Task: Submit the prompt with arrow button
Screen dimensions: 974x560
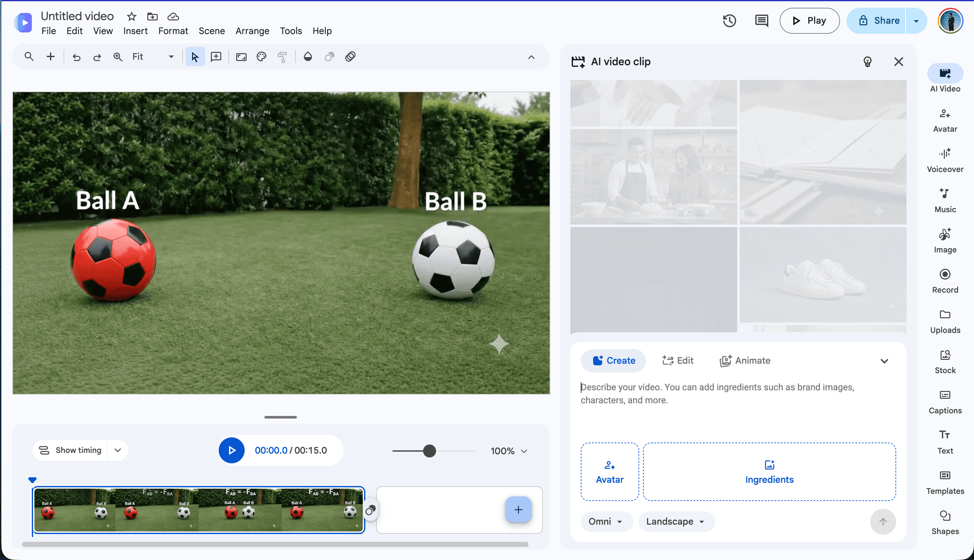Action: tap(883, 521)
